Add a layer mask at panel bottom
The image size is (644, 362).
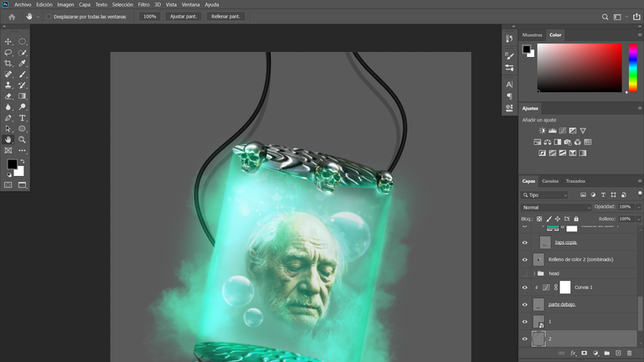tap(584, 353)
